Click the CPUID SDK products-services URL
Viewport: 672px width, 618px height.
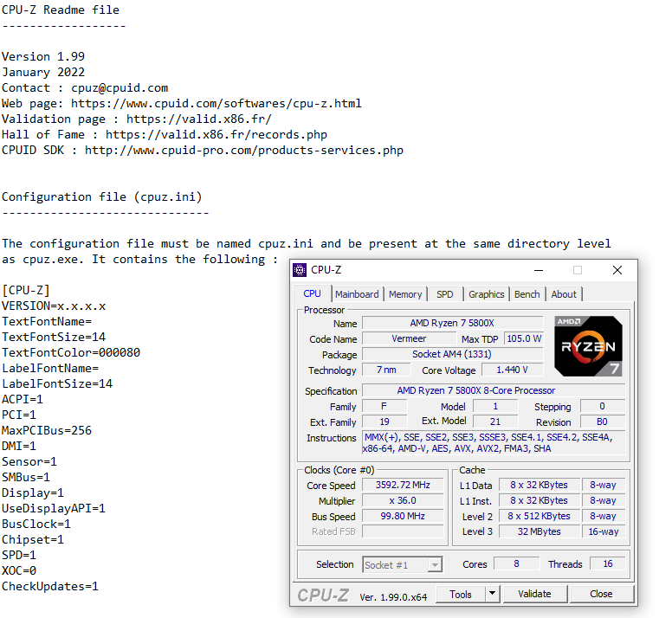click(244, 151)
